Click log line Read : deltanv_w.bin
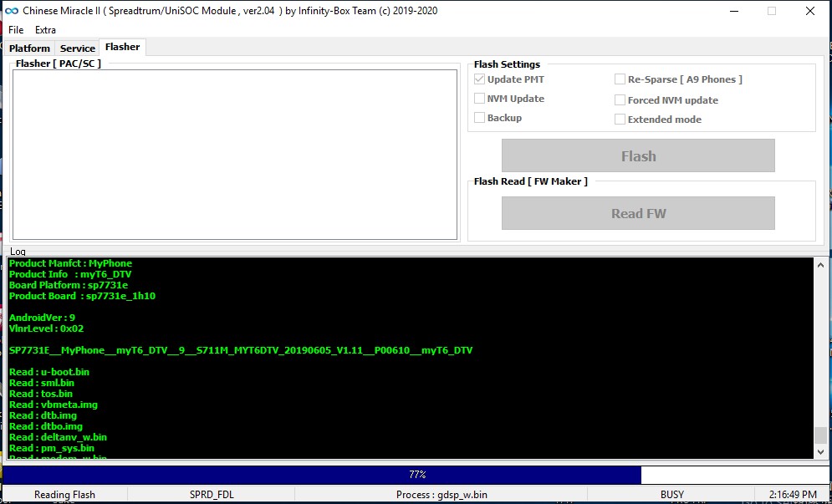The height and width of the screenshot is (504, 832). (x=58, y=437)
